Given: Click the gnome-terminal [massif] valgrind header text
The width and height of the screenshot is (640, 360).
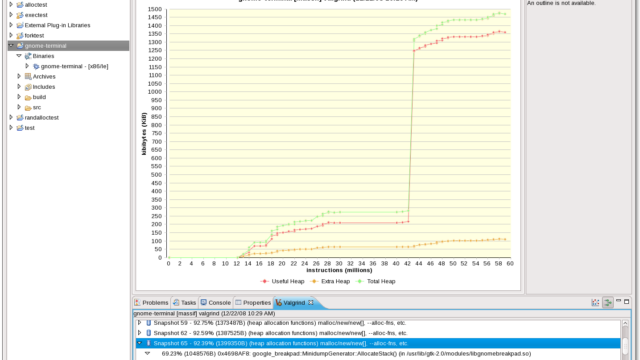Looking at the screenshot, I should pyautogui.click(x=204, y=313).
